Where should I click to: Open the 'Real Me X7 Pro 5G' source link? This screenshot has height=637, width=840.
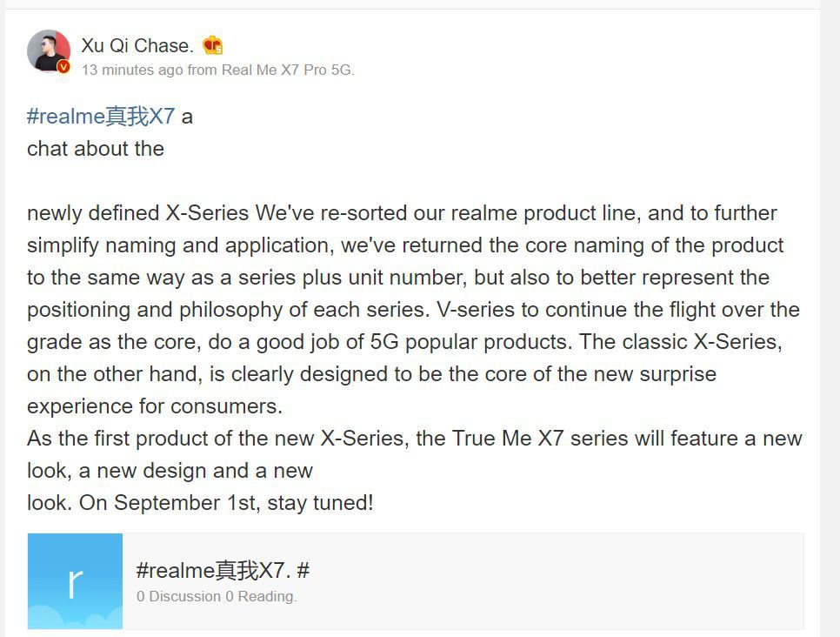tap(288, 70)
